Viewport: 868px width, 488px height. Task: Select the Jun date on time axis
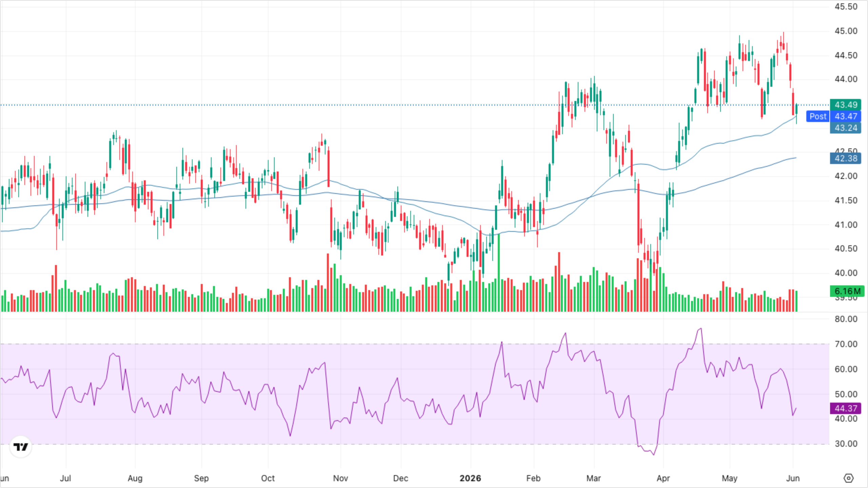click(x=793, y=478)
